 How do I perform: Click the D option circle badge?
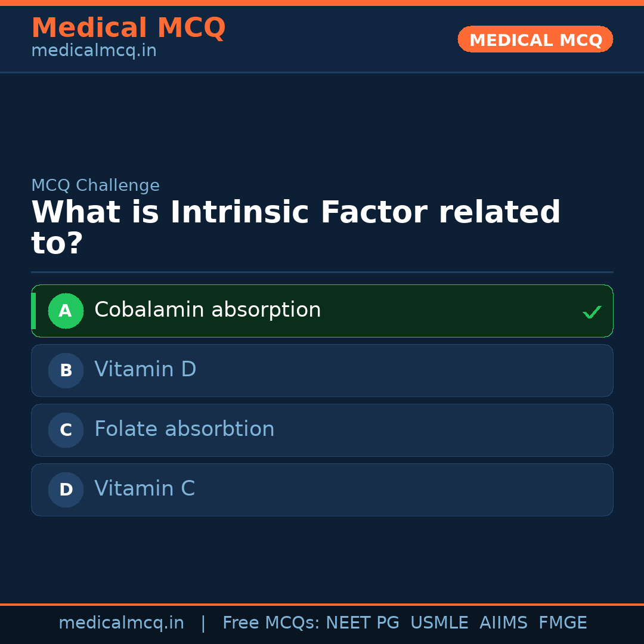[66, 490]
